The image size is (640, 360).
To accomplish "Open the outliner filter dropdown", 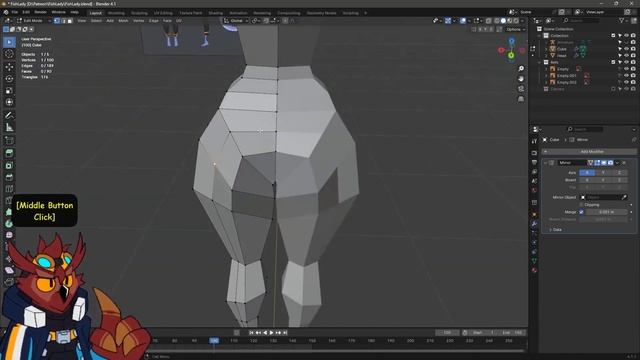I will pos(623,20).
